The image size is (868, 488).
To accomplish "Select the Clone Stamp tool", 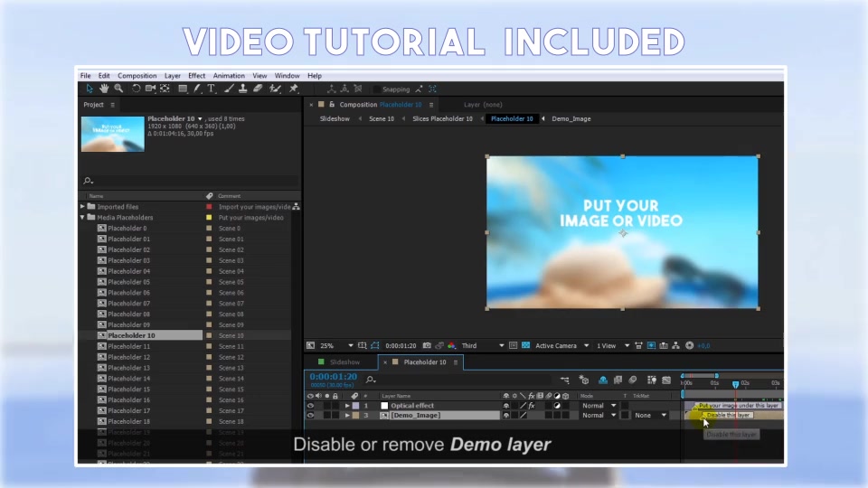I will pos(242,89).
